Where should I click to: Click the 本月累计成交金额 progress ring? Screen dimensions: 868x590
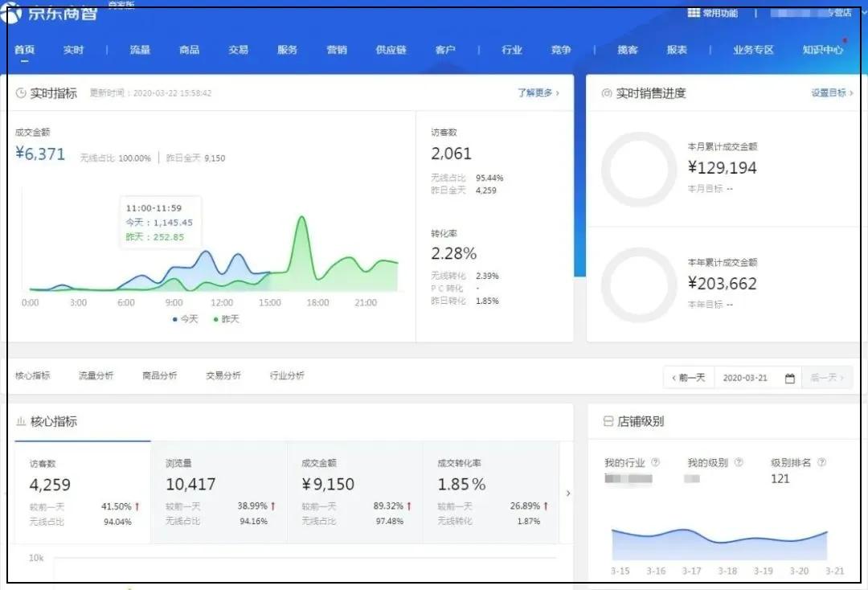[x=639, y=166]
